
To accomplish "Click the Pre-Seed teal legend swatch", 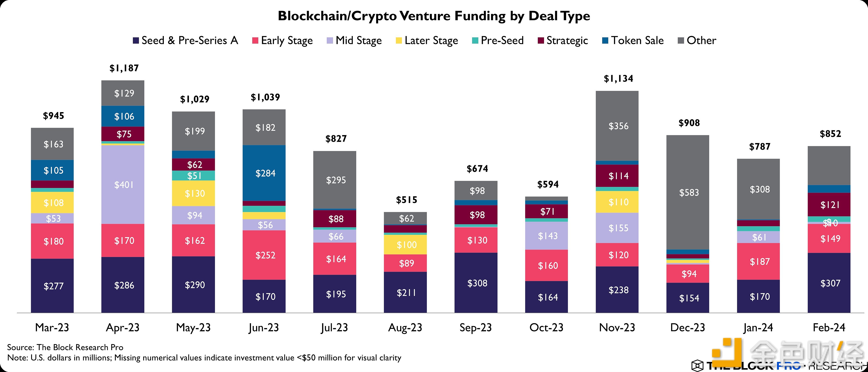I will [x=475, y=41].
